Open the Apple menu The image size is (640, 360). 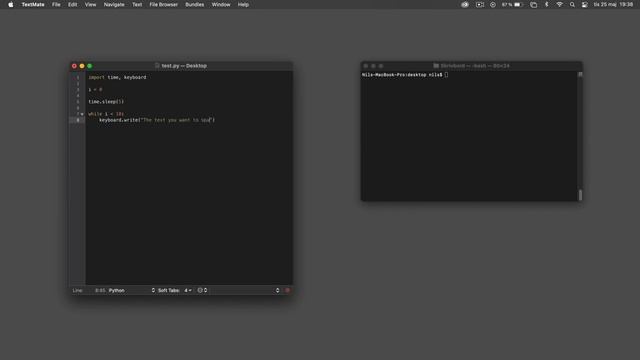tap(11, 4)
